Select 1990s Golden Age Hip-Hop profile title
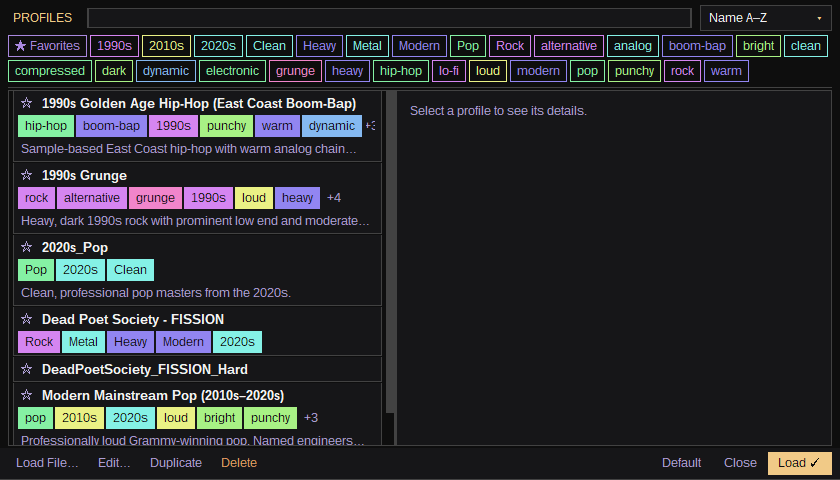The width and height of the screenshot is (840, 480). (199, 103)
